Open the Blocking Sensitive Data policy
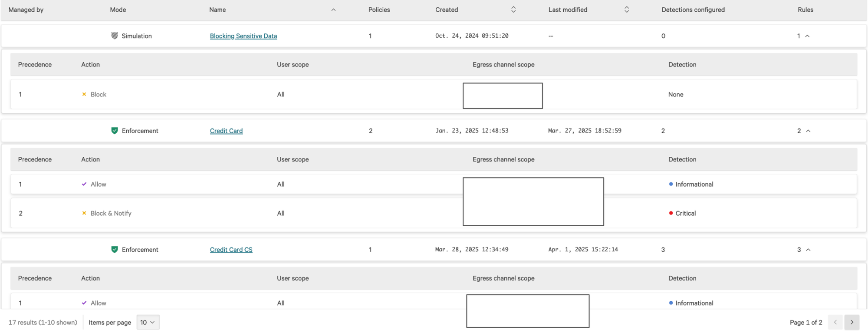This screenshot has height=333, width=868. (243, 36)
